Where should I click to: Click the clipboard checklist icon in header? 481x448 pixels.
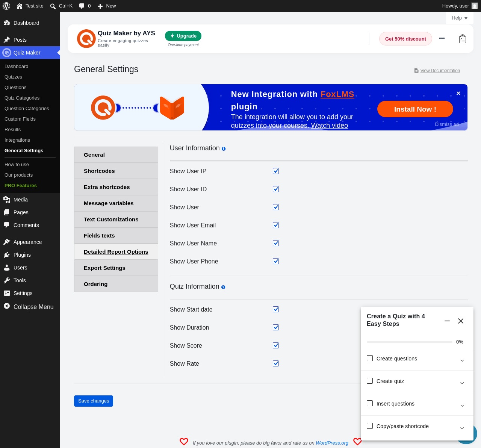coord(463,39)
